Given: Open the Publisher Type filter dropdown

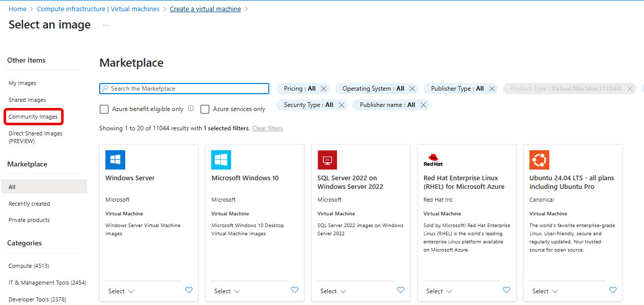Looking at the screenshot, I should 457,89.
